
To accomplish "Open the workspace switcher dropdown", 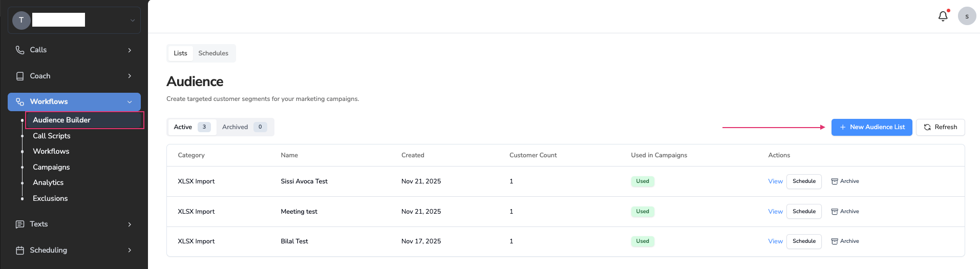I will click(x=132, y=20).
